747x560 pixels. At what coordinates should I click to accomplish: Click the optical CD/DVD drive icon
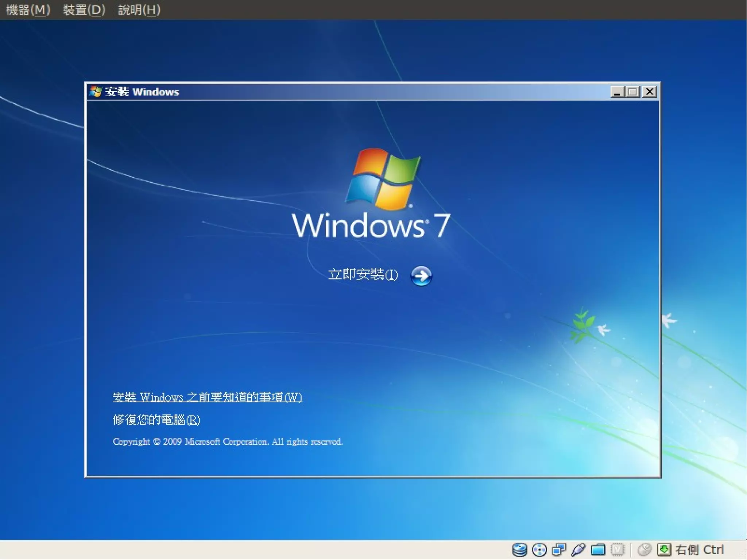(x=539, y=549)
